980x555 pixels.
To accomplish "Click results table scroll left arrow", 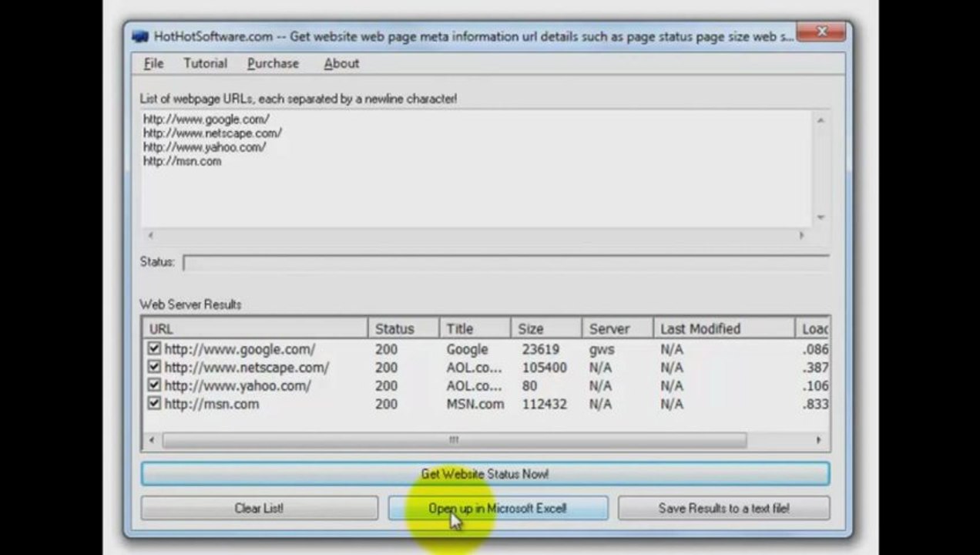I will (152, 440).
